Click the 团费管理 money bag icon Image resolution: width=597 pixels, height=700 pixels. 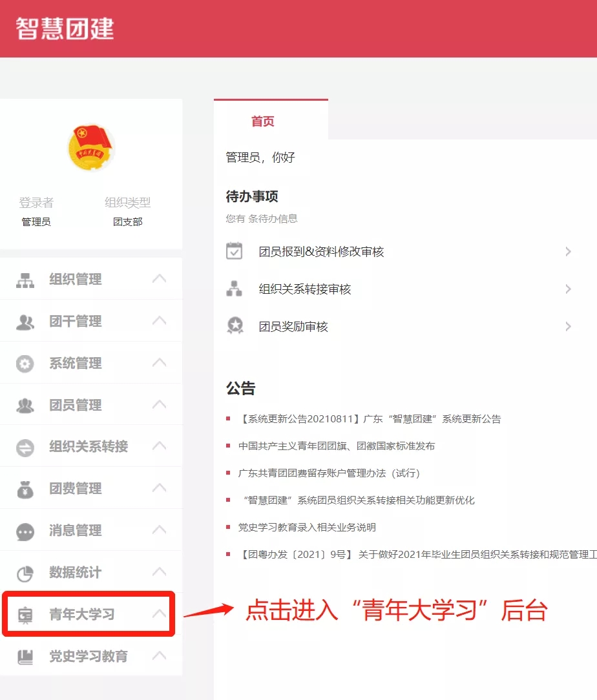pos(25,489)
